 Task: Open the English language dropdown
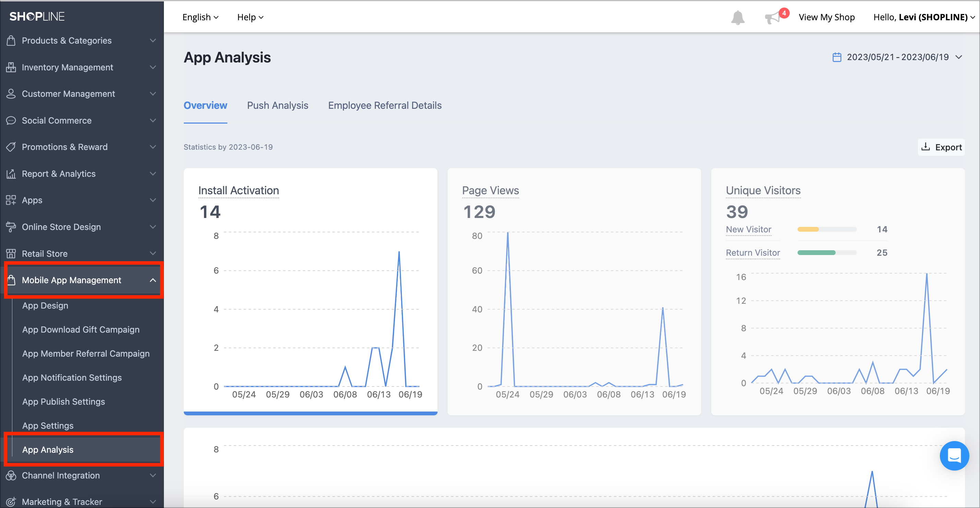click(200, 17)
